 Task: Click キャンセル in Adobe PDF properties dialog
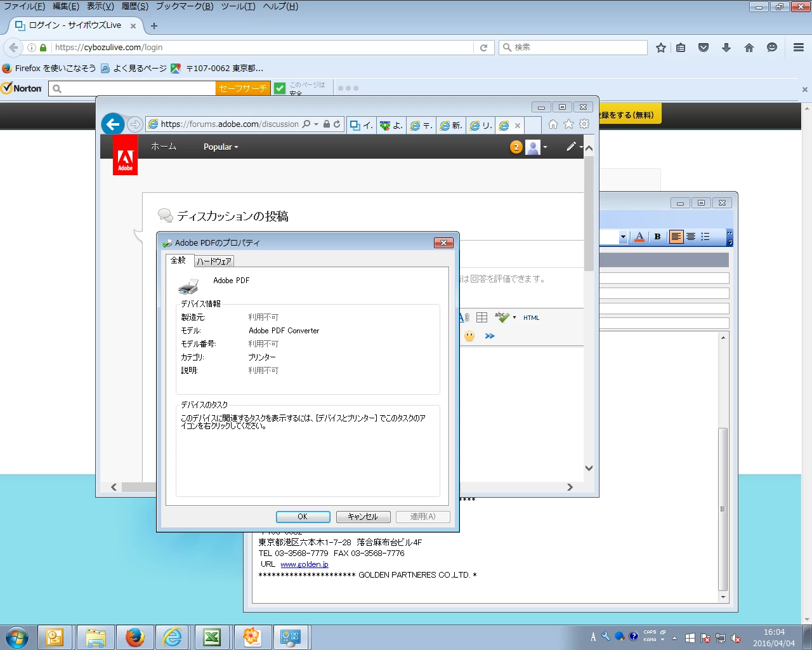pyautogui.click(x=363, y=517)
